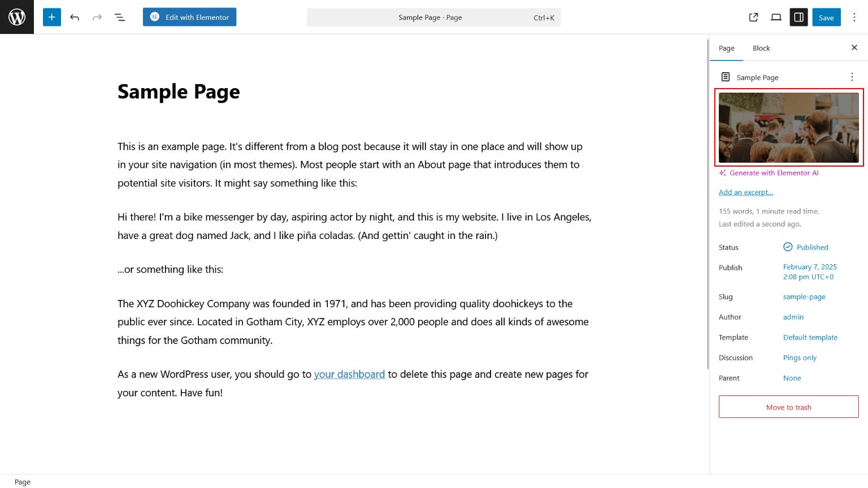Open the block inserter plus button
Viewport: 868px width, 488px height.
click(51, 17)
